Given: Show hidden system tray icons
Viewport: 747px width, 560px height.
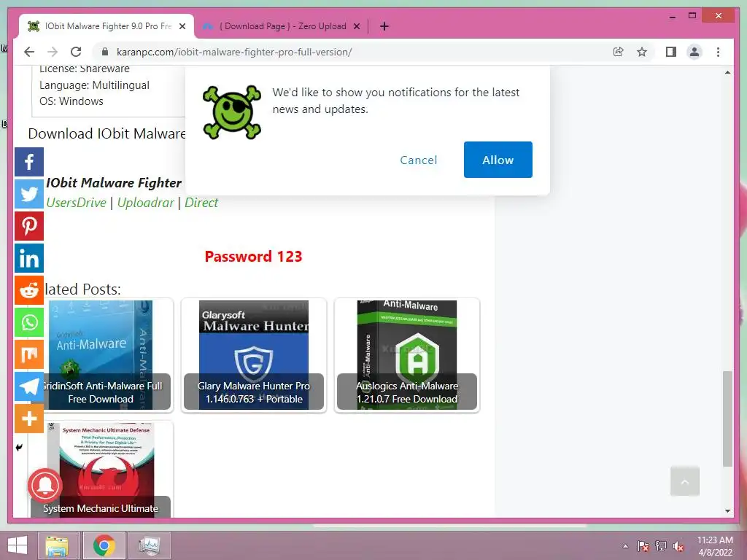Looking at the screenshot, I should (x=625, y=546).
